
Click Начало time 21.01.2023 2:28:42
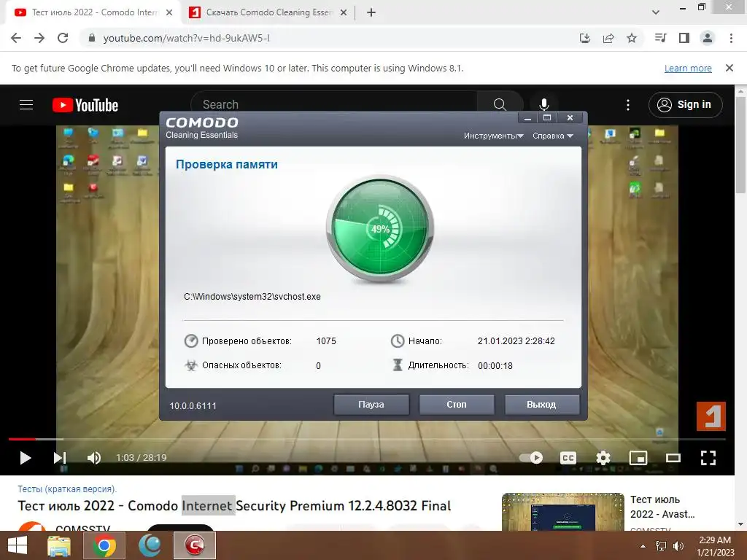click(x=516, y=341)
